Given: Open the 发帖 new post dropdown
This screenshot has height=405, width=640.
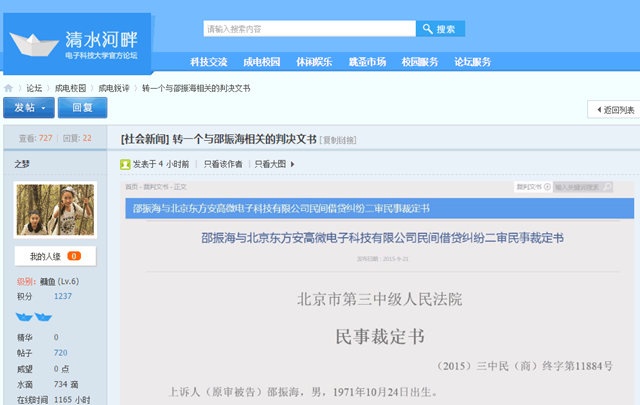Looking at the screenshot, I should 27,108.
